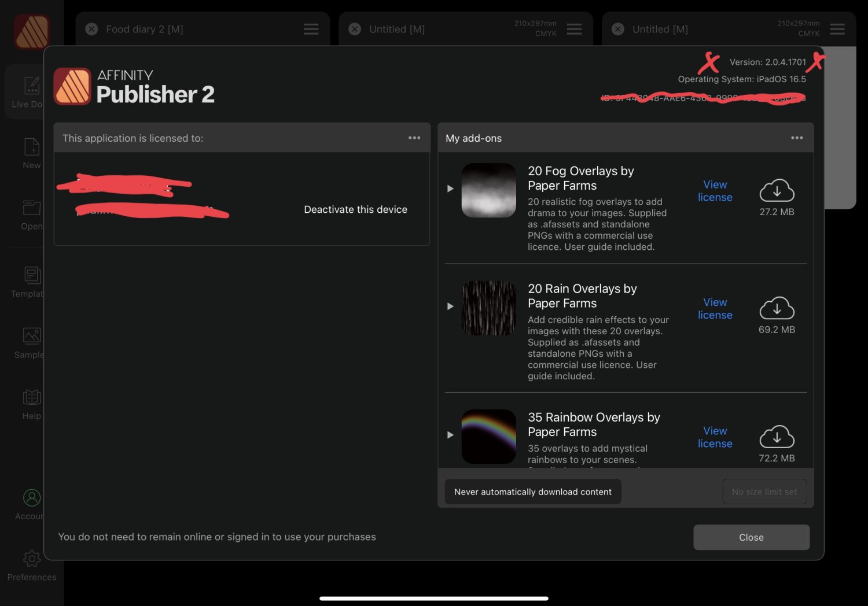Select the rainbow overlay thumbnail
The image size is (868, 606).
pyautogui.click(x=489, y=437)
